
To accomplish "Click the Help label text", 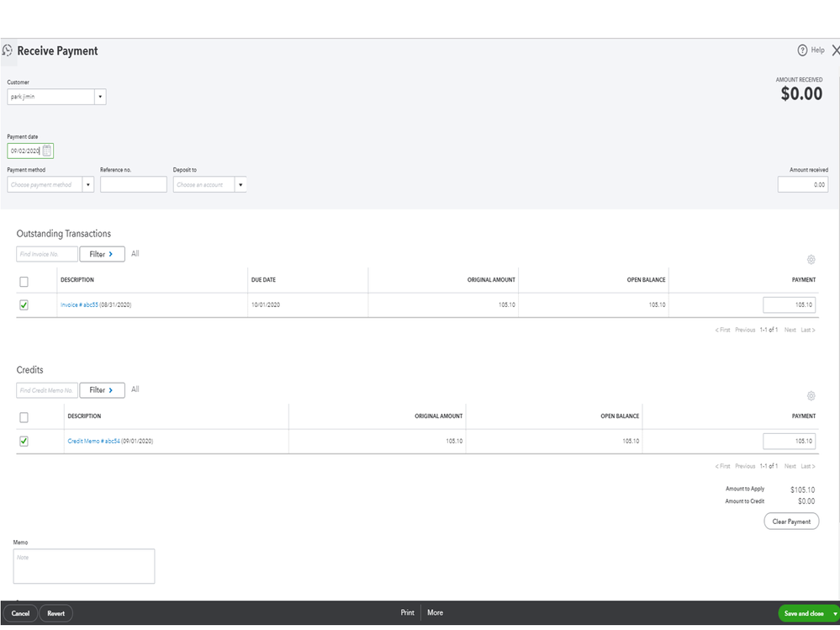I will point(817,50).
